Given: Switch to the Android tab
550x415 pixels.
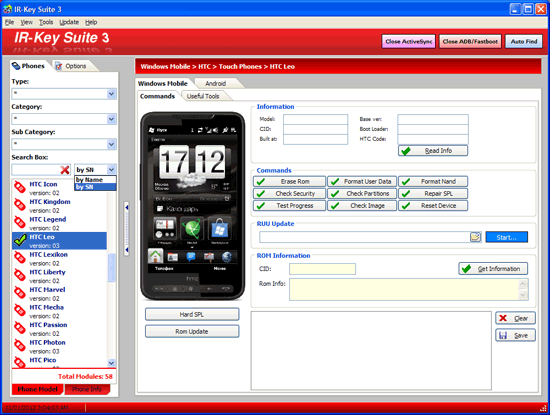Looking at the screenshot, I should pyautogui.click(x=216, y=83).
